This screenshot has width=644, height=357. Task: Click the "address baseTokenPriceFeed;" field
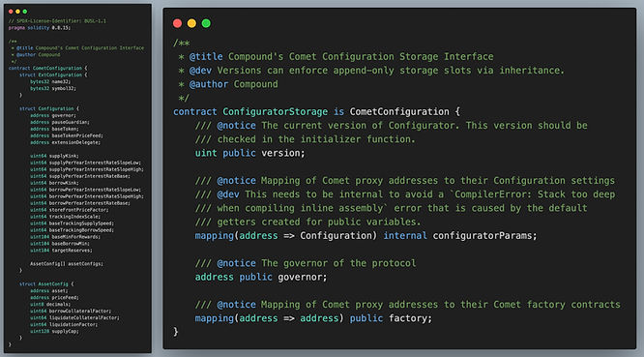click(67, 135)
